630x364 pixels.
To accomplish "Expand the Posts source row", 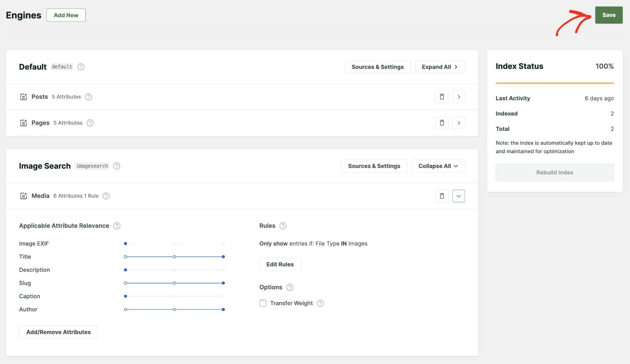I will pos(459,97).
